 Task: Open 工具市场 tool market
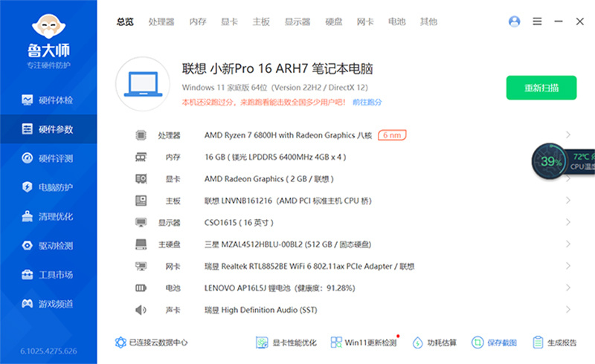pos(48,275)
